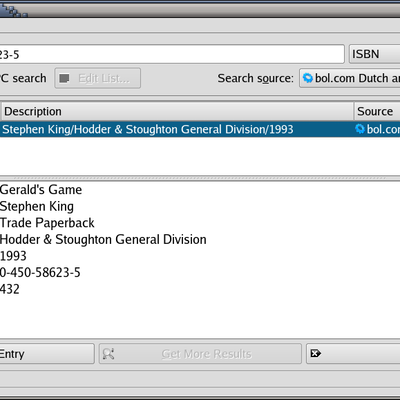Viewport: 400px width, 400px height.
Task: Click the Get More Results button
Action: coord(200,354)
